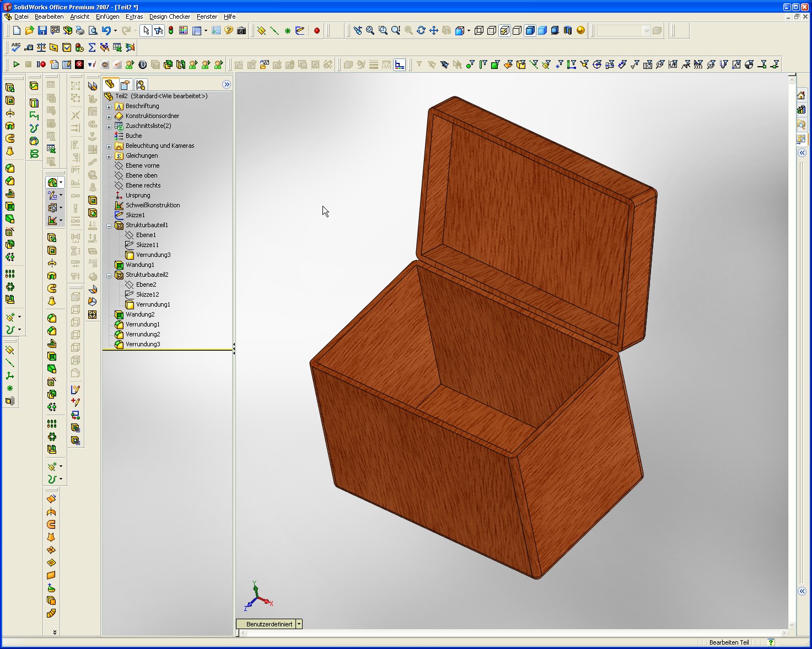Toggle Shaded With Edges display mode

530,31
